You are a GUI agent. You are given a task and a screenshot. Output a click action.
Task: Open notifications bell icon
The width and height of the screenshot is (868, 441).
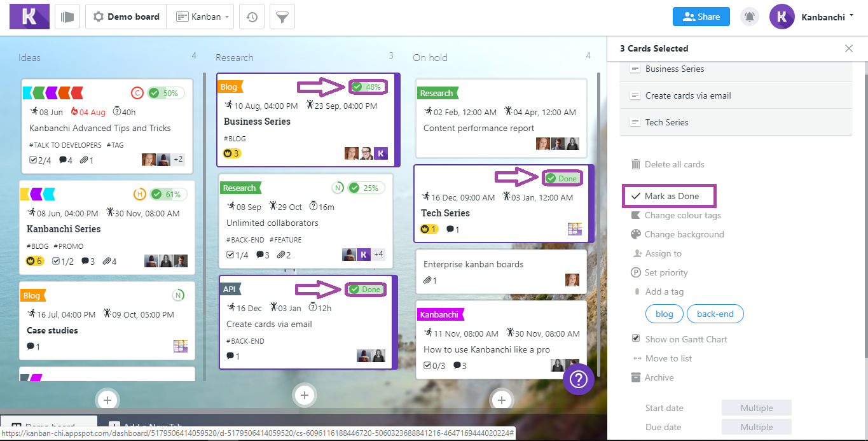(750, 17)
